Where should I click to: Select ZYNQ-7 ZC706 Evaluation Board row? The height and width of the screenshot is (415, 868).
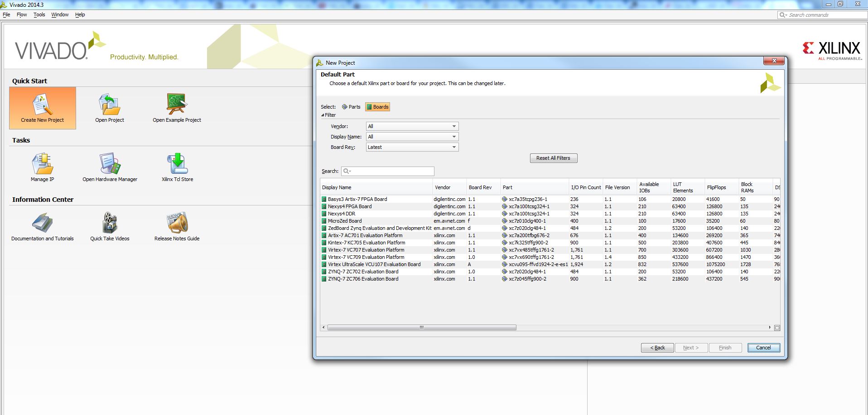(x=550, y=279)
